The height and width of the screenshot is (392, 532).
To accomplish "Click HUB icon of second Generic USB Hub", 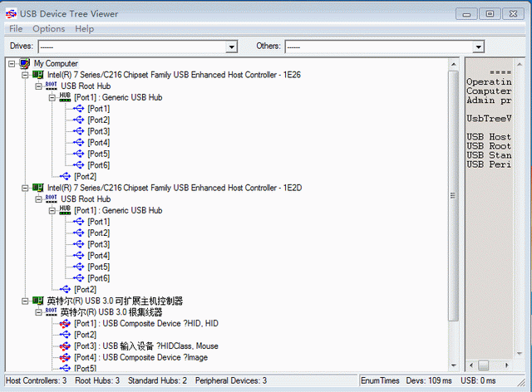I will click(65, 210).
